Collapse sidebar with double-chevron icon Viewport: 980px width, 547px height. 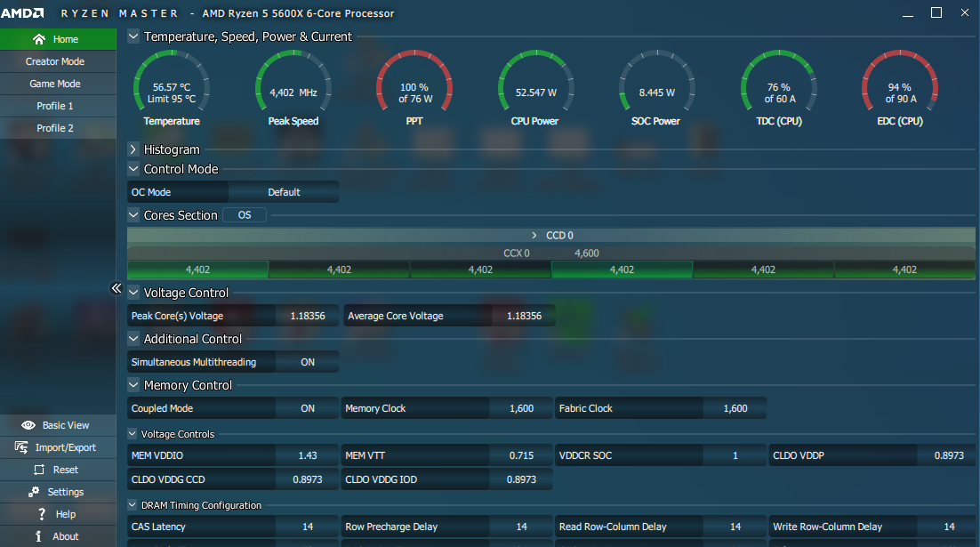click(x=116, y=288)
